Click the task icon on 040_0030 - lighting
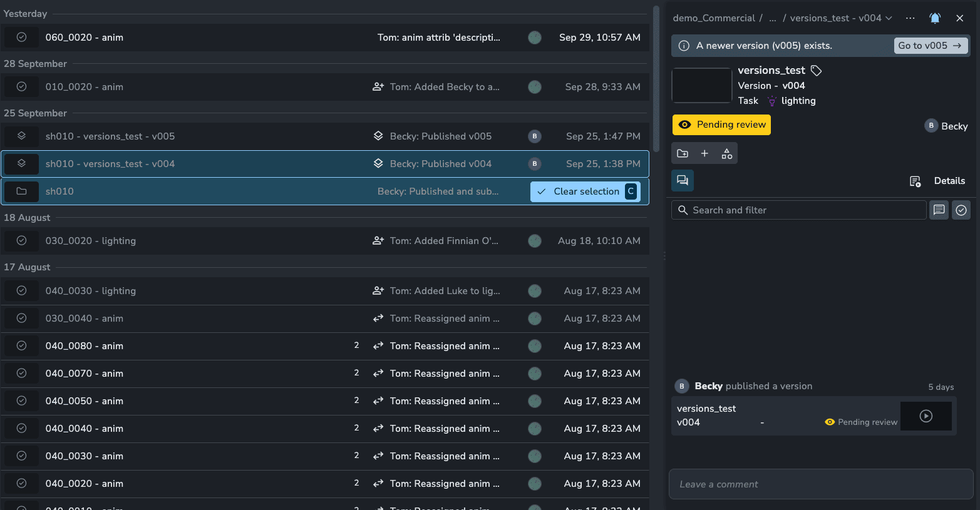The height and width of the screenshot is (510, 980). pyautogui.click(x=21, y=291)
